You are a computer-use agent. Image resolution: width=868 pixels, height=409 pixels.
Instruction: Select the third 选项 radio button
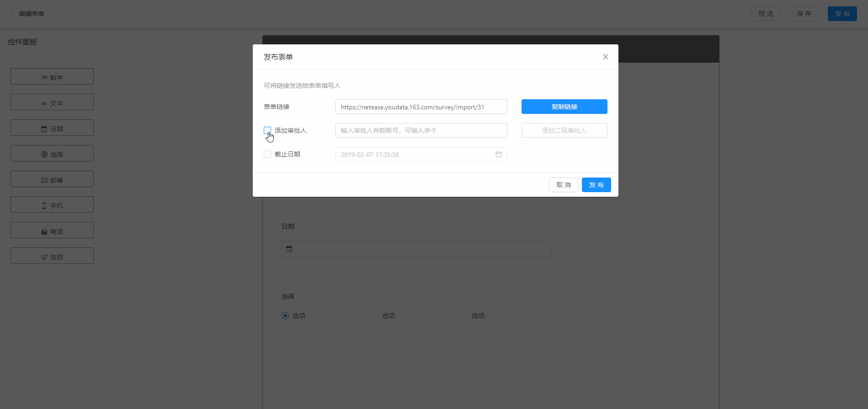tap(464, 316)
